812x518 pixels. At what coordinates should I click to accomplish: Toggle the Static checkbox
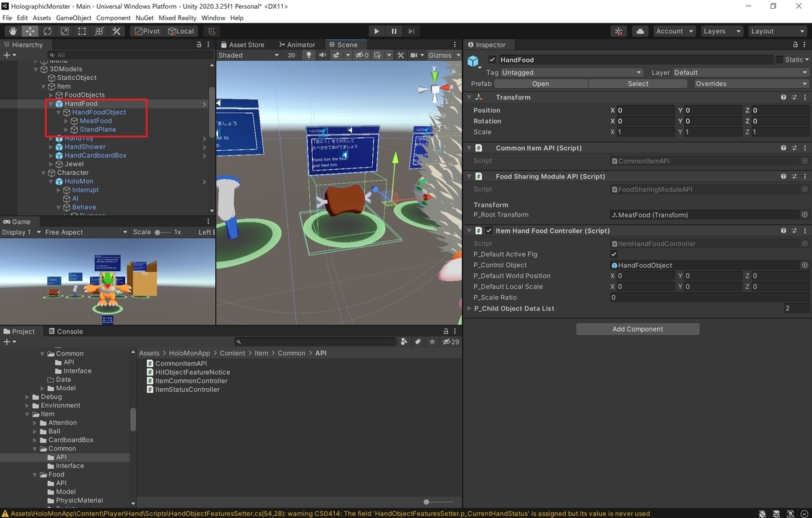pyautogui.click(x=779, y=60)
